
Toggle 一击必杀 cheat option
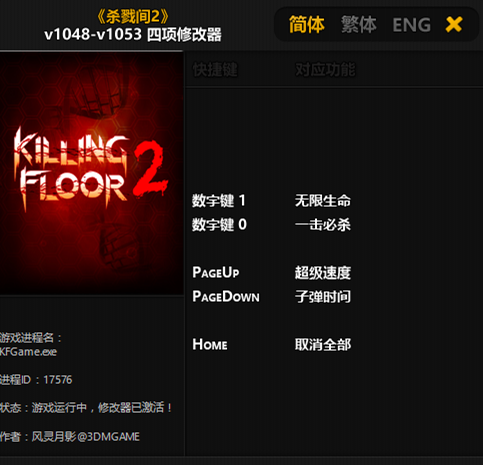(323, 224)
